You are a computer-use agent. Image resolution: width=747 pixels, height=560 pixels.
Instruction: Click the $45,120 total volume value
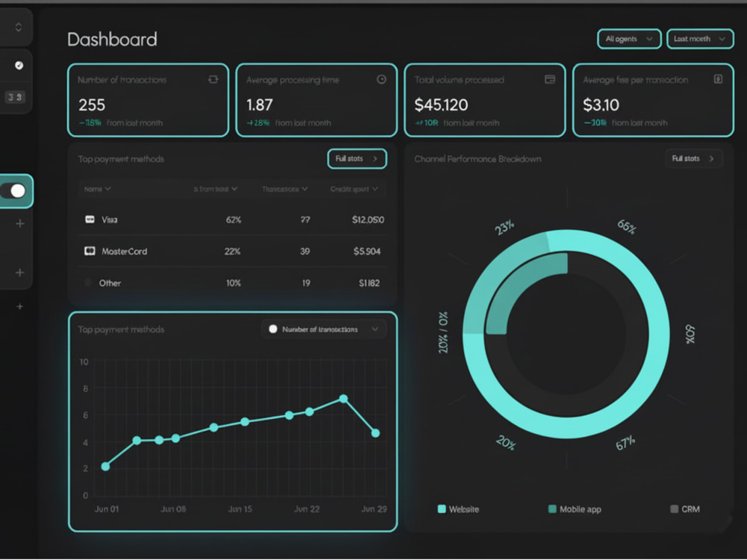pos(441,105)
